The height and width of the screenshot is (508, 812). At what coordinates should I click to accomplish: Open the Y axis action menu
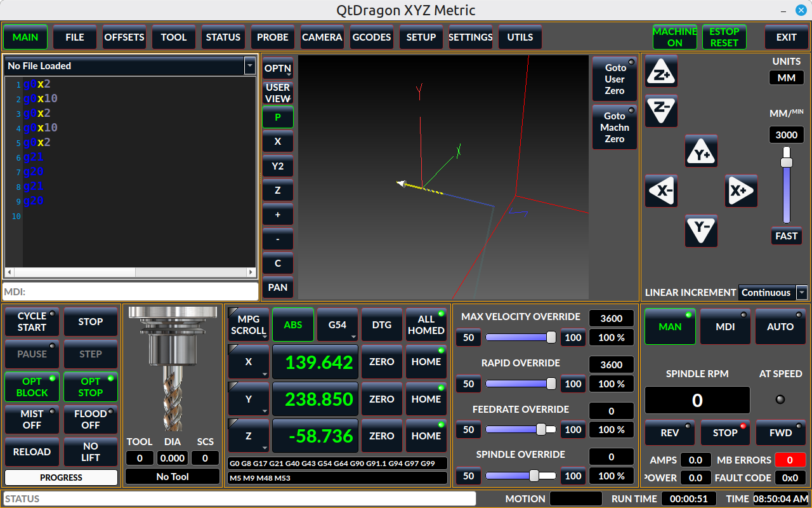[x=249, y=399]
